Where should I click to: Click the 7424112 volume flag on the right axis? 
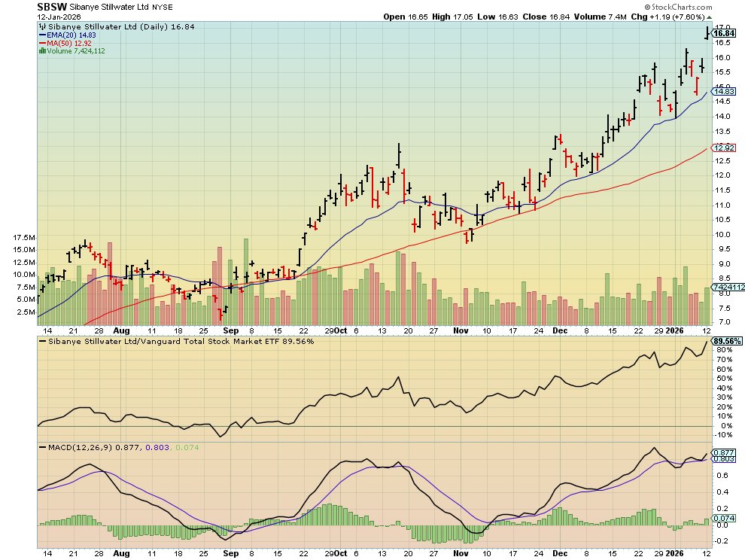pyautogui.click(x=728, y=287)
